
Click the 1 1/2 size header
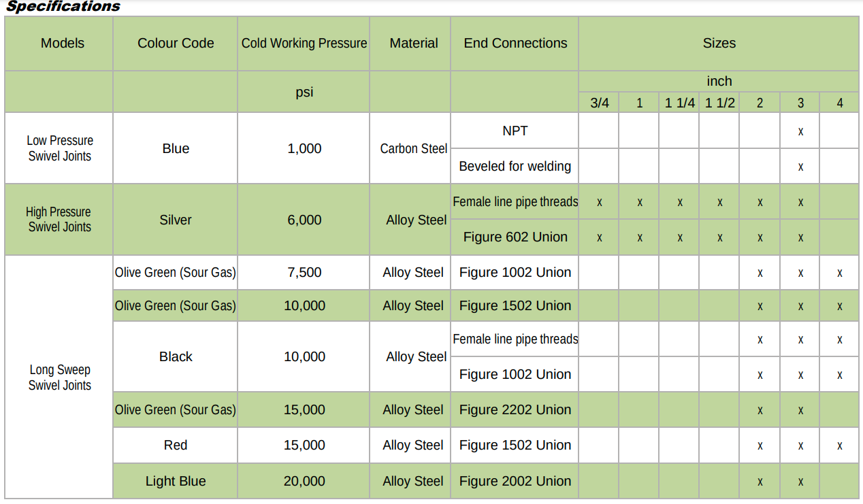pyautogui.click(x=720, y=103)
